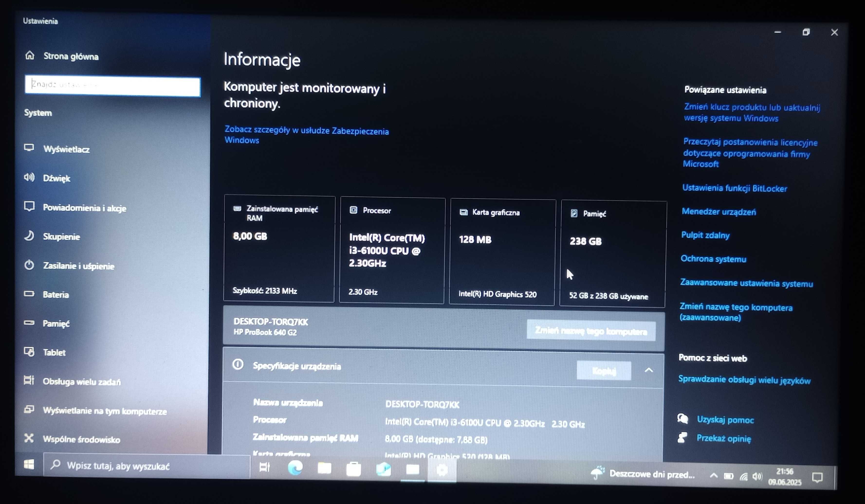Minimize the Ustawienia window
The width and height of the screenshot is (865, 504).
point(777,32)
